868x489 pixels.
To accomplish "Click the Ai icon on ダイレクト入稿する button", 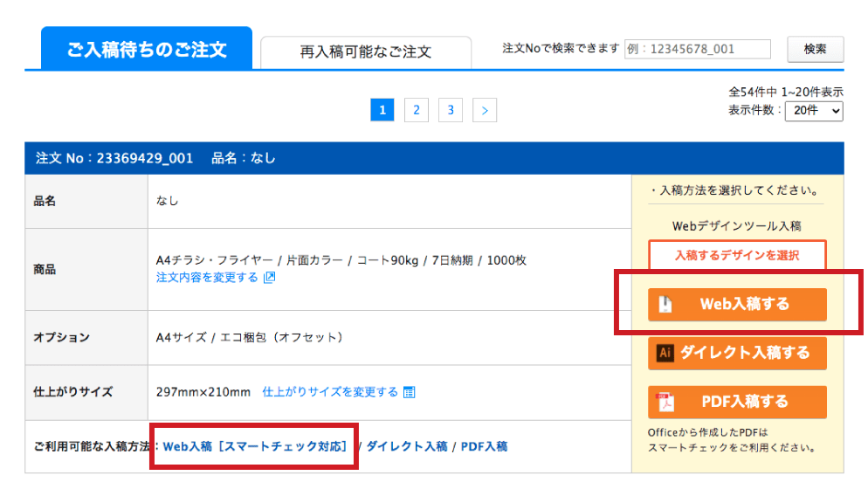I will click(x=665, y=353).
